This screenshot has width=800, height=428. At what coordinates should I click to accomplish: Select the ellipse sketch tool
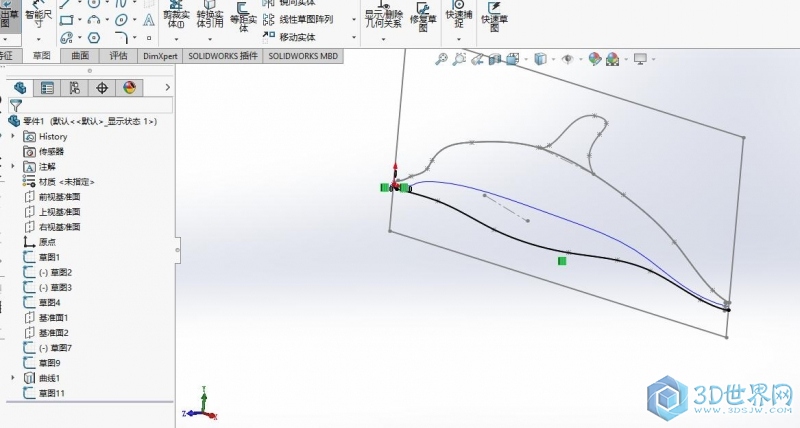(x=121, y=20)
